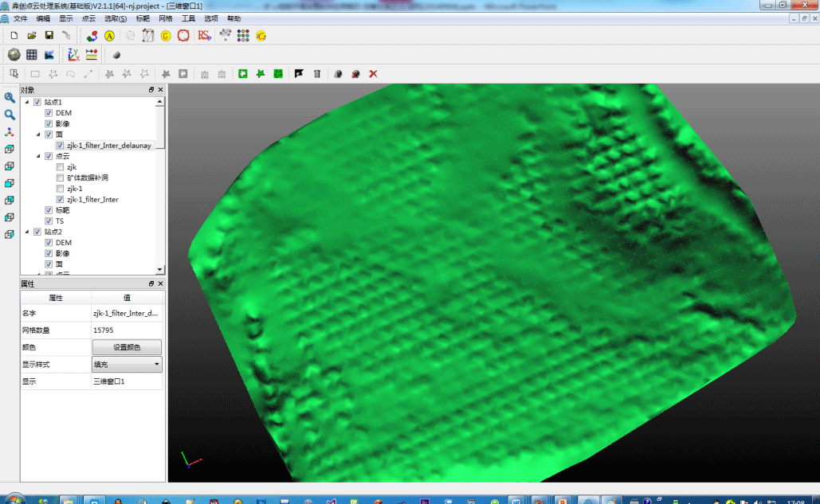
Task: Enable the zjk point cloud checkbox
Action: click(x=60, y=167)
